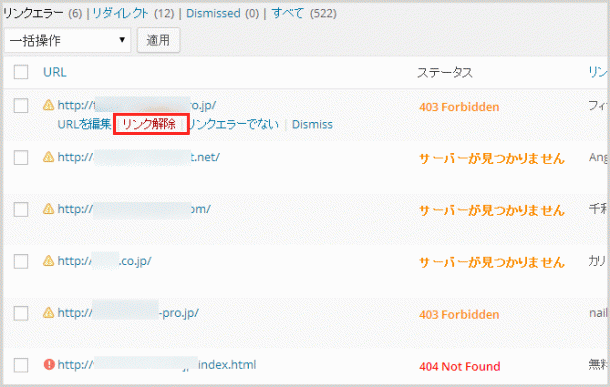The height and width of the screenshot is (387, 610).
Task: Open the 一括操作 bulk actions dropdown
Action: click(68, 40)
